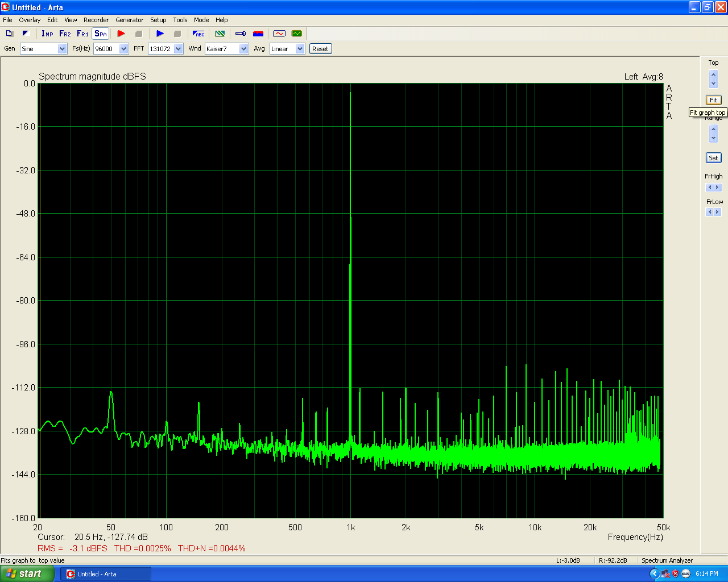Click the green hatched graph setup icon

tap(220, 34)
